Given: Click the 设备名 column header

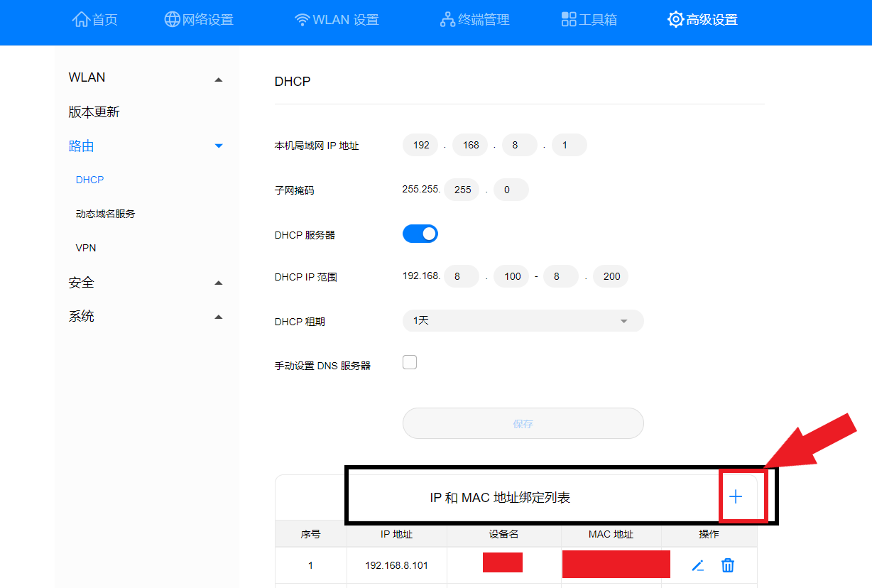Looking at the screenshot, I should click(504, 534).
